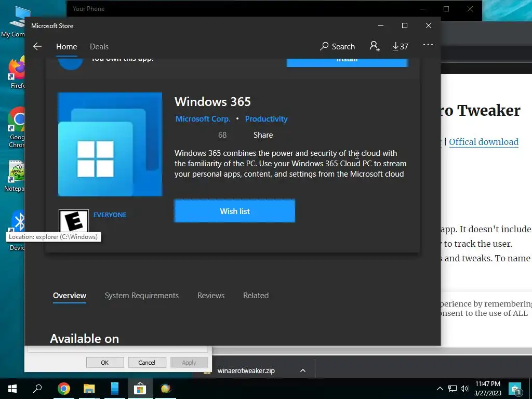This screenshot has height=399, width=532.
Task: Open the notification center icon
Action: (515, 389)
